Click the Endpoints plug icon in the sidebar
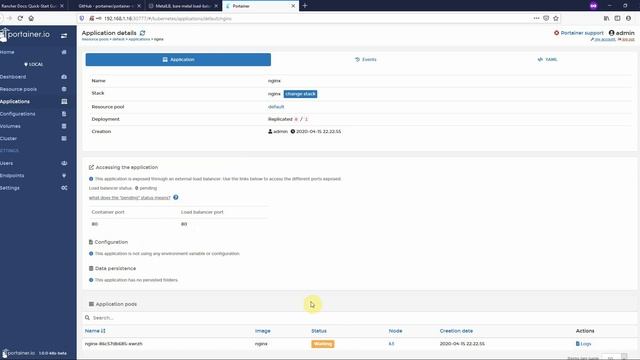 pyautogui.click(x=64, y=176)
